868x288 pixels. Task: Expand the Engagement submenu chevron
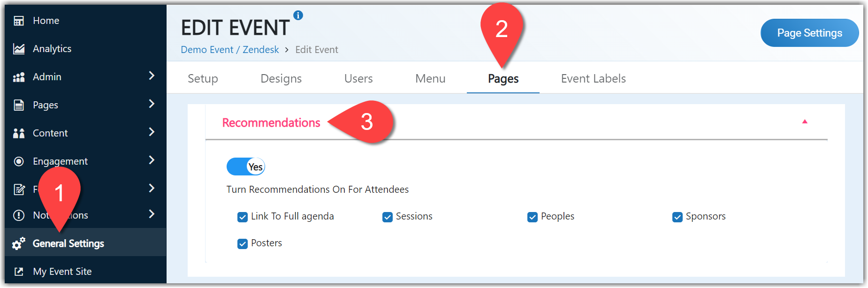click(x=152, y=160)
